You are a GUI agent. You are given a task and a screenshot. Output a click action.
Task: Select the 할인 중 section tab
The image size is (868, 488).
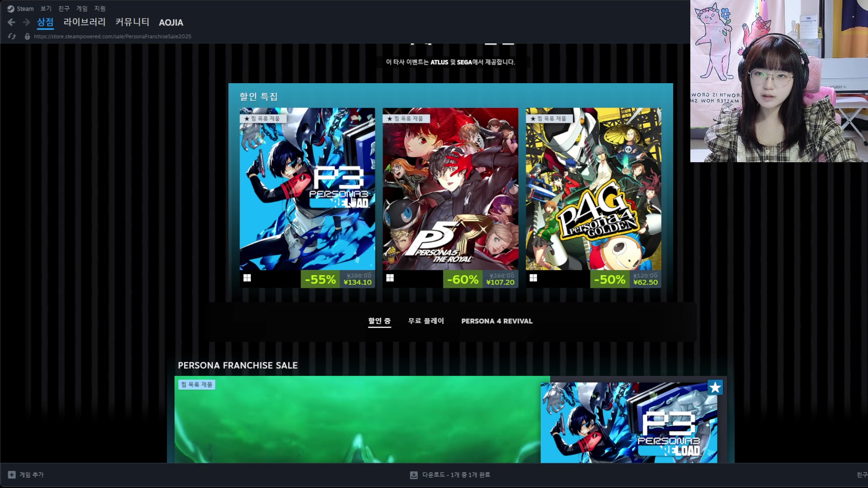379,321
